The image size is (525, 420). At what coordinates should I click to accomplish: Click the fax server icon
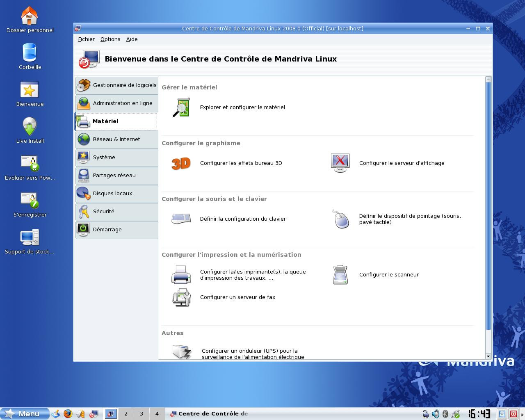point(180,298)
